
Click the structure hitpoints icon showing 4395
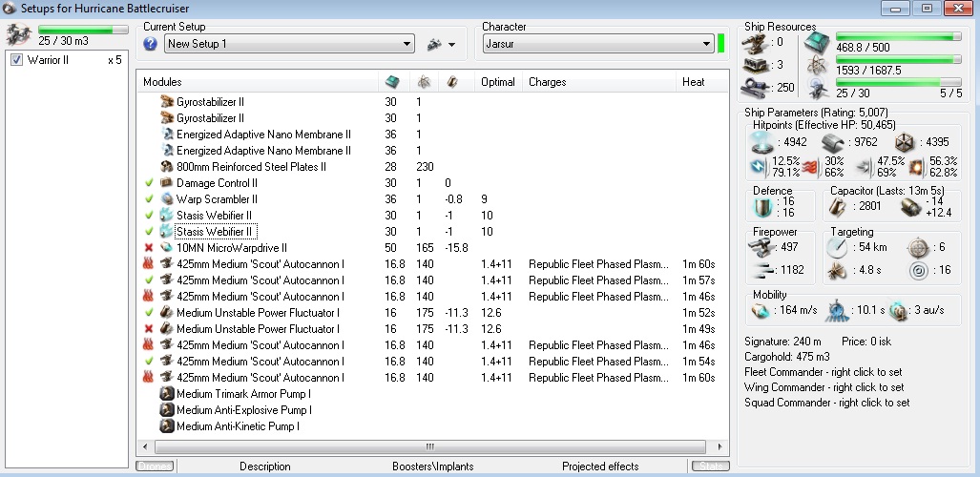[x=905, y=142]
